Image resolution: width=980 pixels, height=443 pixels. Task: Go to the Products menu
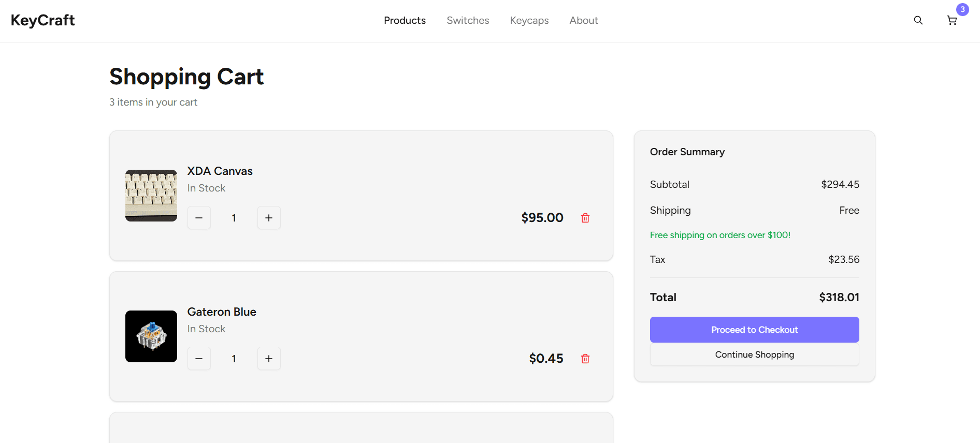[405, 20]
